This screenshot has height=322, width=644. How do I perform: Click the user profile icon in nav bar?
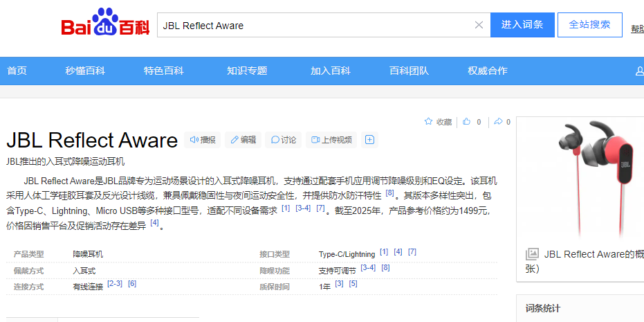coord(640,71)
